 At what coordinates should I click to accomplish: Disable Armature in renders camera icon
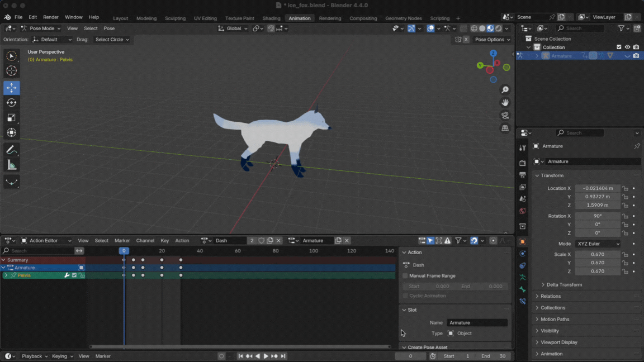636,56
